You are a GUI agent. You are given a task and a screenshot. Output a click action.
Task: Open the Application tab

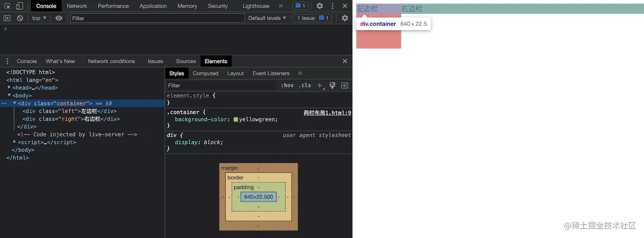tap(153, 6)
